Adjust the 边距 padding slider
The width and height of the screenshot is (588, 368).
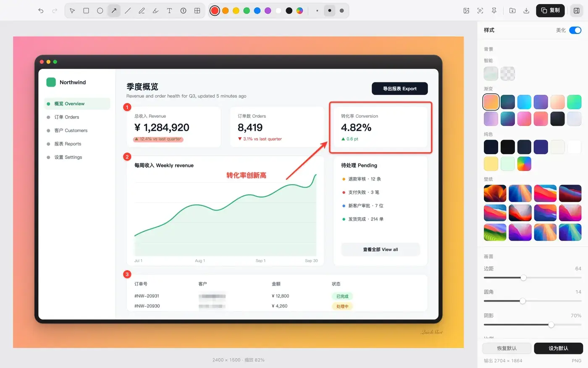[x=523, y=278]
